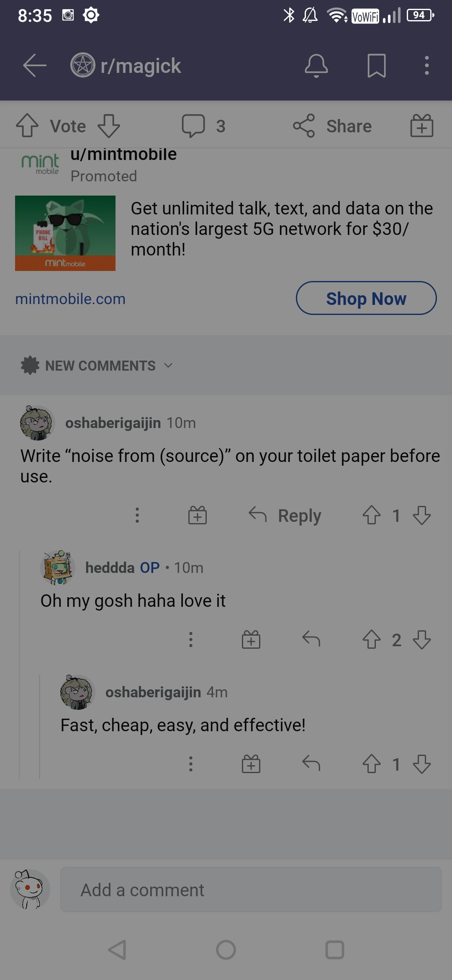
Task: Toggle the bookmark save icon
Action: [x=377, y=66]
